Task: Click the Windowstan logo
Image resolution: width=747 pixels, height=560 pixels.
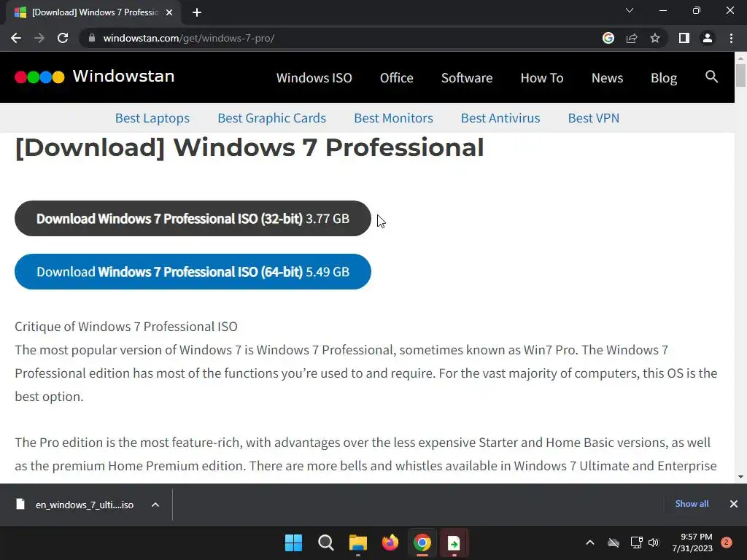Action: [x=95, y=77]
